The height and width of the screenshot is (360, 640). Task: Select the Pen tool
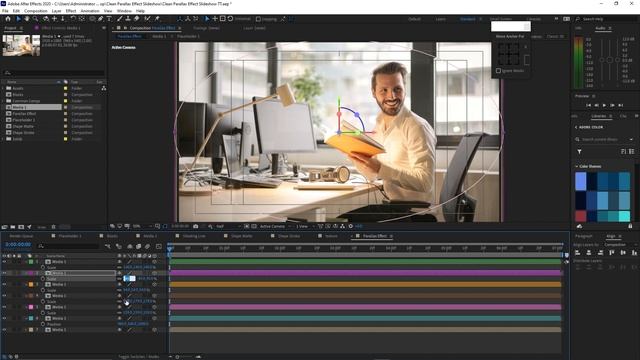tap(100, 19)
